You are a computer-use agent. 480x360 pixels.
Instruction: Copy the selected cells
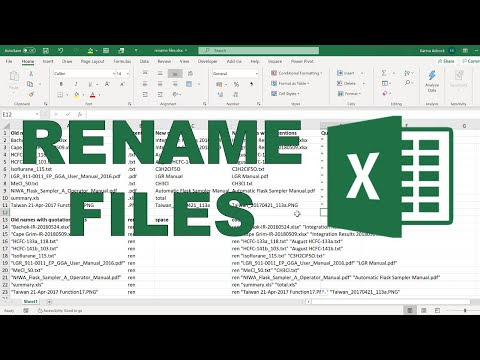pyautogui.click(x=30, y=84)
